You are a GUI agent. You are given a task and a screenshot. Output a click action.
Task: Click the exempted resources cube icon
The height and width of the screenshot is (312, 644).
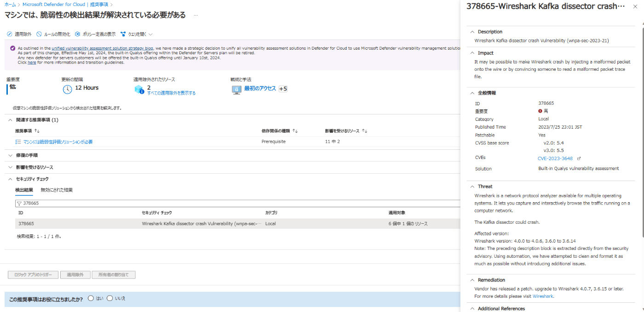139,89
